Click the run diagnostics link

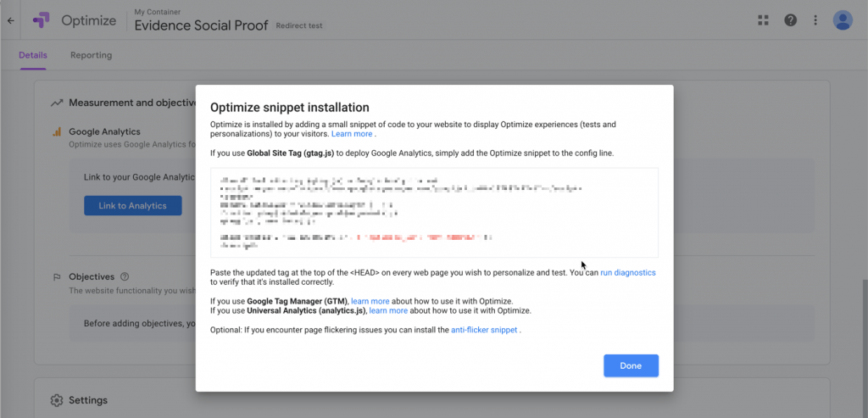[628, 273]
